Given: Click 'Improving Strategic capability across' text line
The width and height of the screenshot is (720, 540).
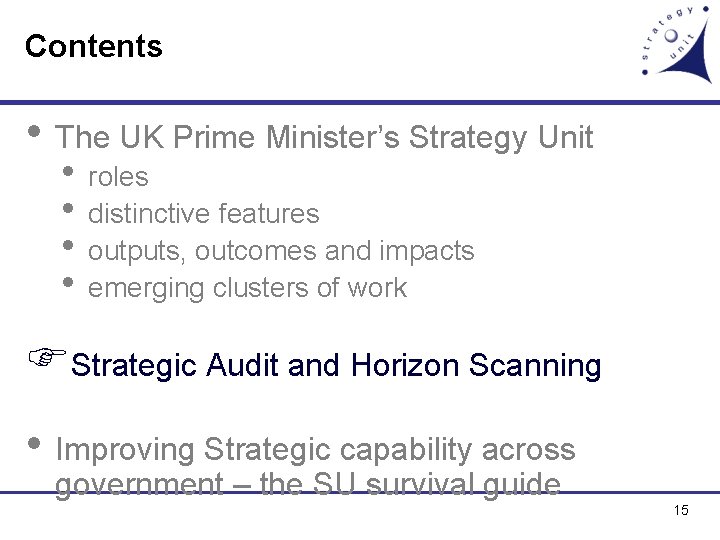Looking at the screenshot, I should 315,450.
